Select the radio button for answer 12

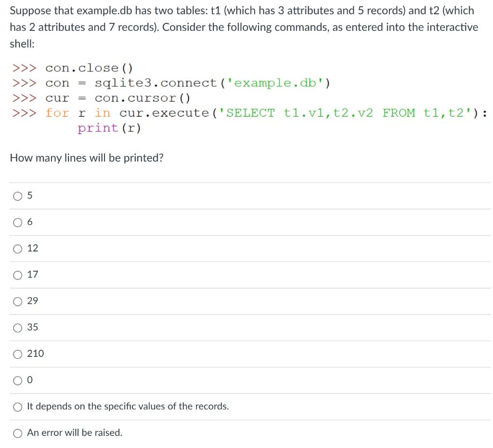(x=18, y=249)
